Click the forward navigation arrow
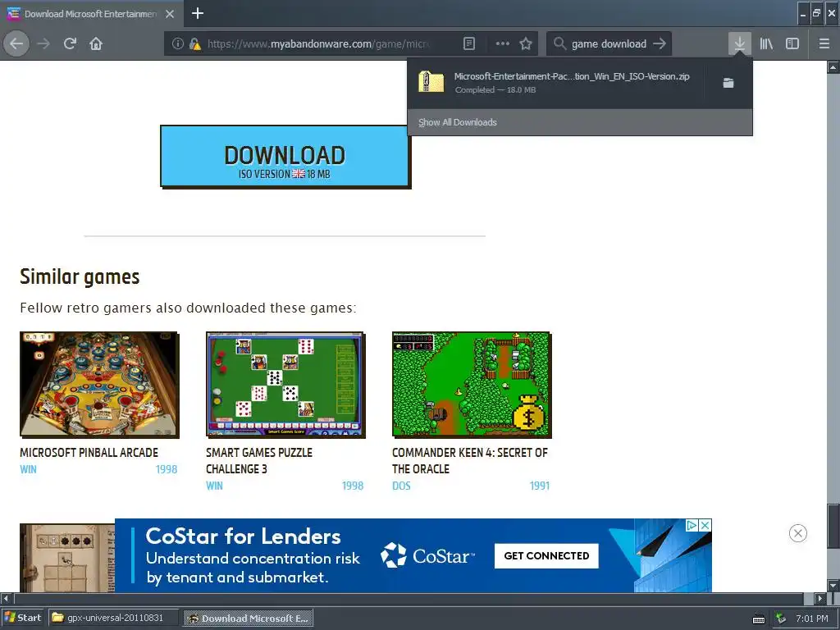Screen dimensions: 840x630 pyautogui.click(x=43, y=43)
